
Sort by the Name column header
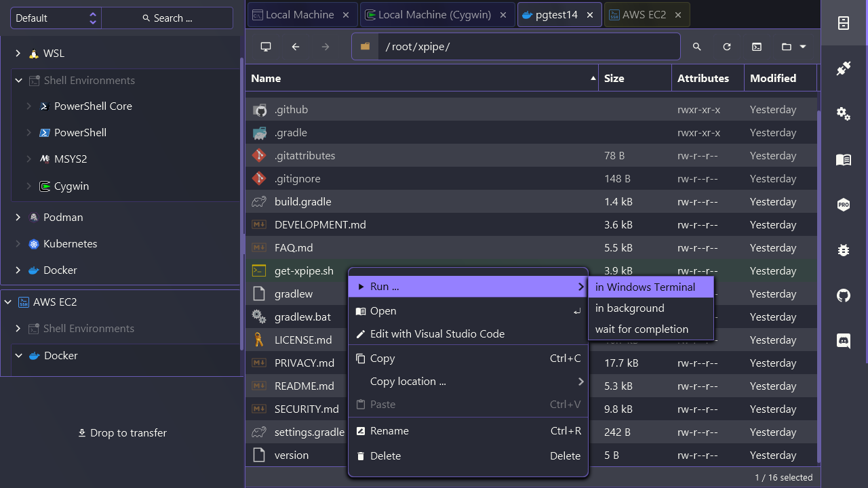coord(422,79)
